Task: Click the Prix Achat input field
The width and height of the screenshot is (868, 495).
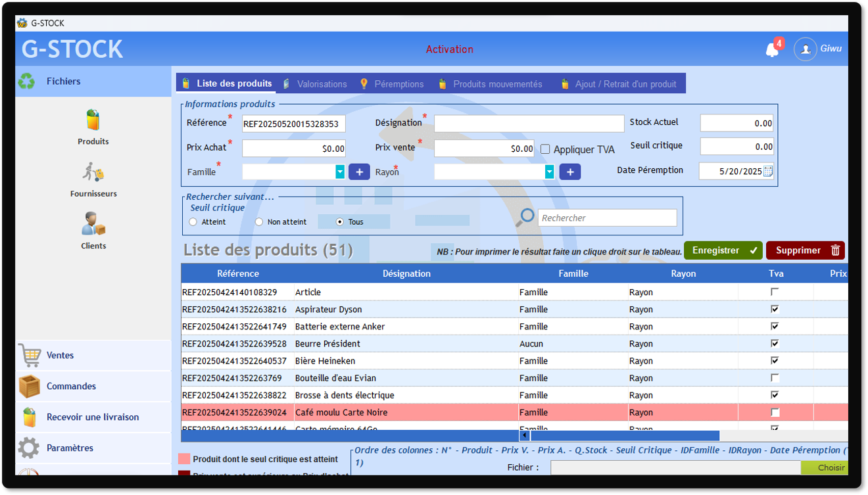Action: tap(293, 149)
